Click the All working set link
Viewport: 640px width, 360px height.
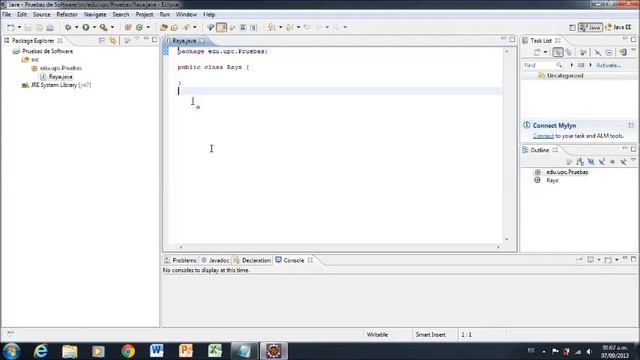click(580, 65)
